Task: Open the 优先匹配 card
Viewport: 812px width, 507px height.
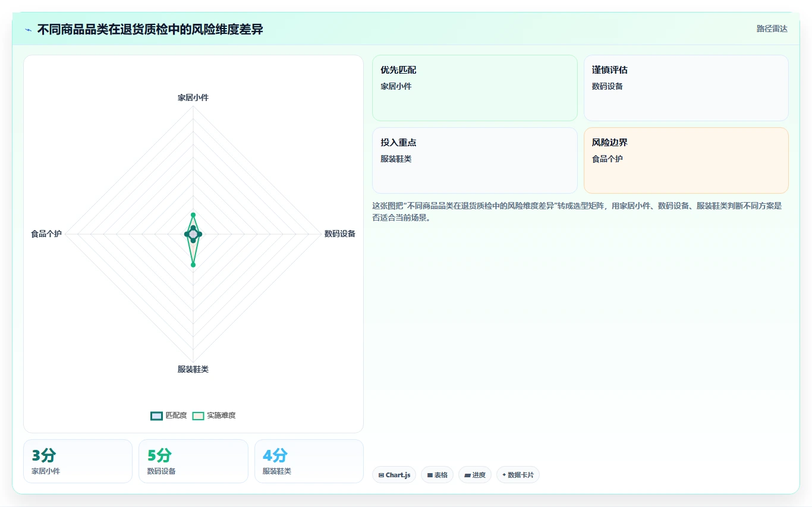Action: click(x=475, y=88)
